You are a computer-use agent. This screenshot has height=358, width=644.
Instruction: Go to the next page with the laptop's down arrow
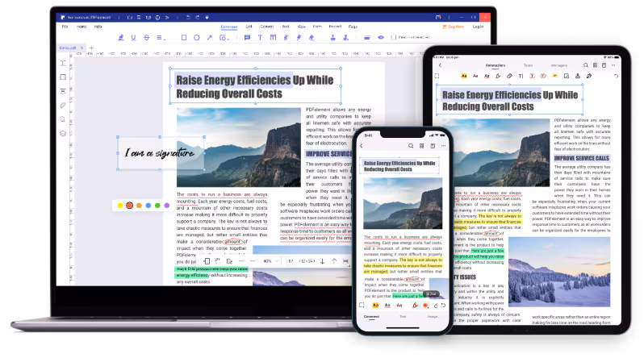323,261
